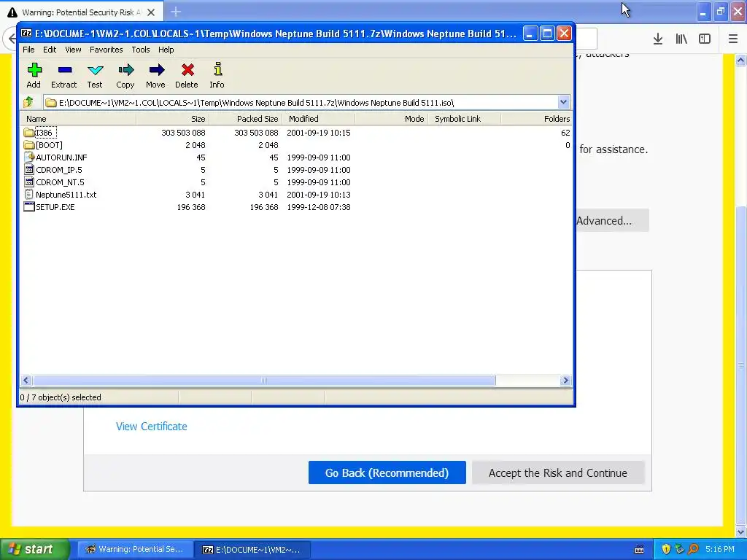Click AUTORUN.INF modified 1999-09-09 11:00

[319, 157]
